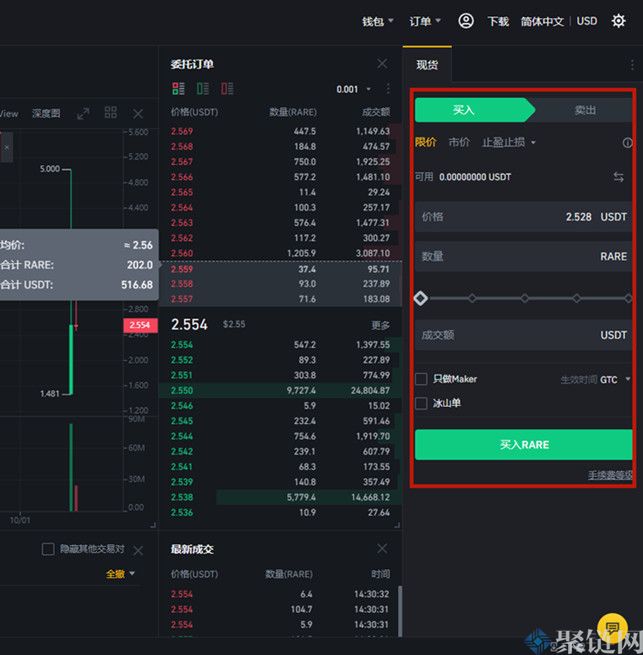
Task: Close the latest trades panel
Action: coord(382,548)
